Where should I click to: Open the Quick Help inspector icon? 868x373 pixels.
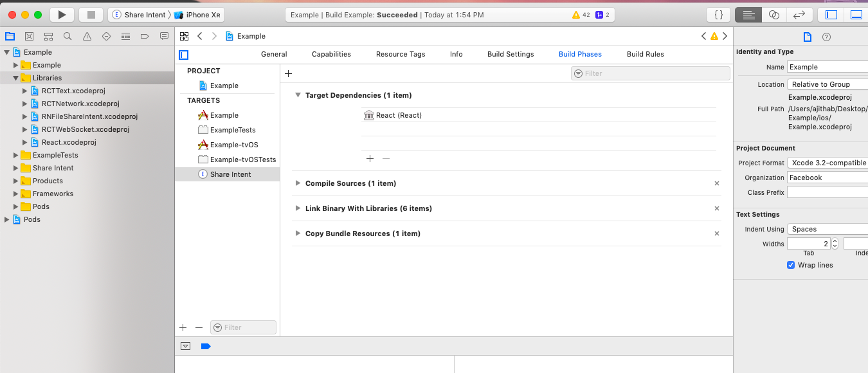tap(827, 37)
